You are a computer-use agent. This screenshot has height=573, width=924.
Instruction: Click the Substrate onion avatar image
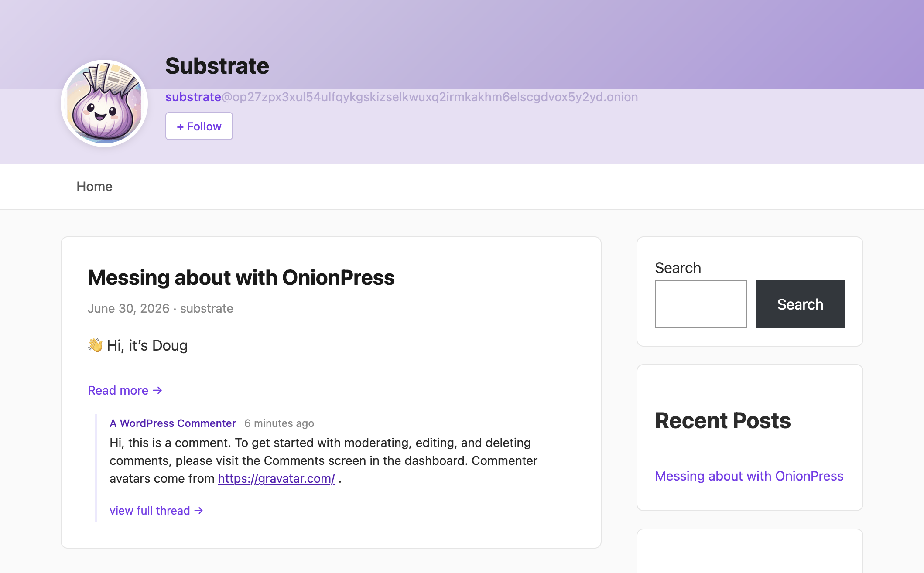tap(104, 103)
